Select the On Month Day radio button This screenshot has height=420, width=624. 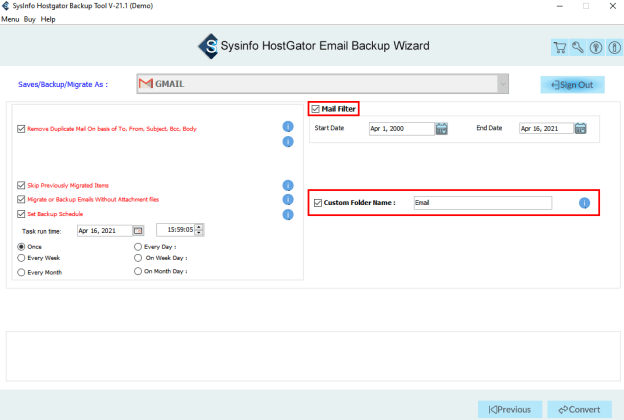click(138, 271)
